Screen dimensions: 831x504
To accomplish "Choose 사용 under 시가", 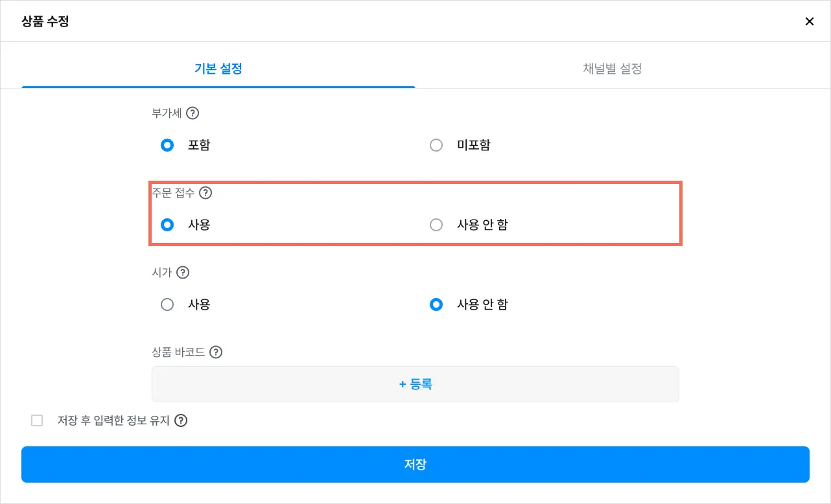I will [x=167, y=304].
